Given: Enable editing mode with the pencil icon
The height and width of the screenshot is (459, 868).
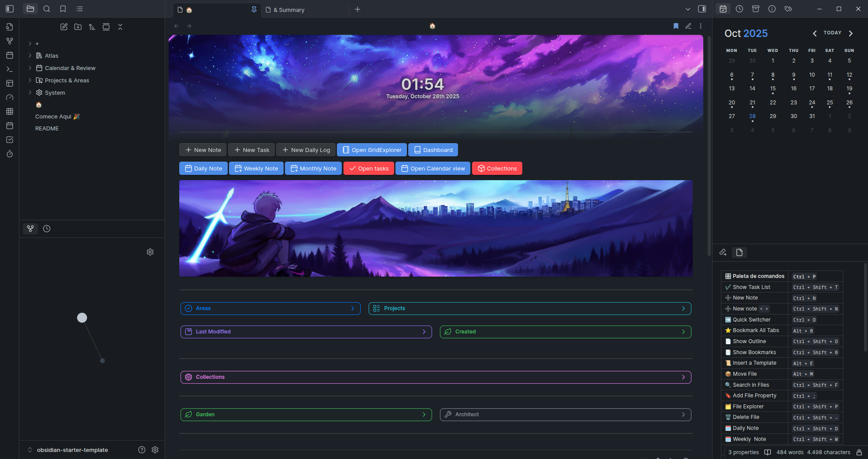Looking at the screenshot, I should (x=689, y=26).
